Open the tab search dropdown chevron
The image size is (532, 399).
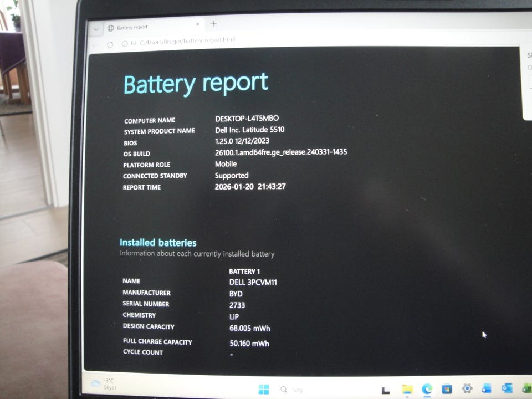pyautogui.click(x=96, y=29)
